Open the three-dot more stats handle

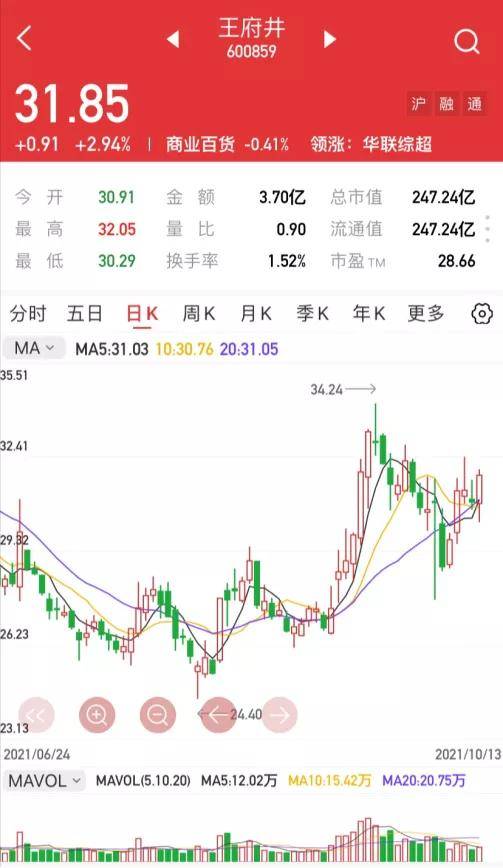point(488,229)
